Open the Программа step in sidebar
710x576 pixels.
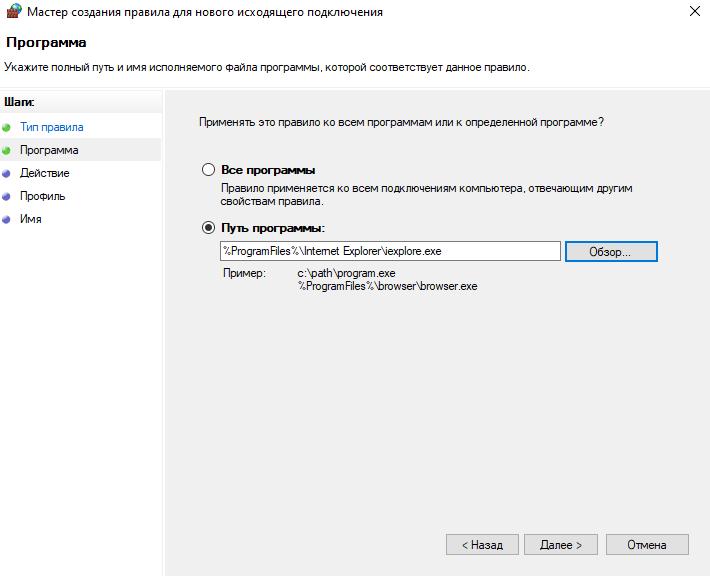click(x=49, y=150)
